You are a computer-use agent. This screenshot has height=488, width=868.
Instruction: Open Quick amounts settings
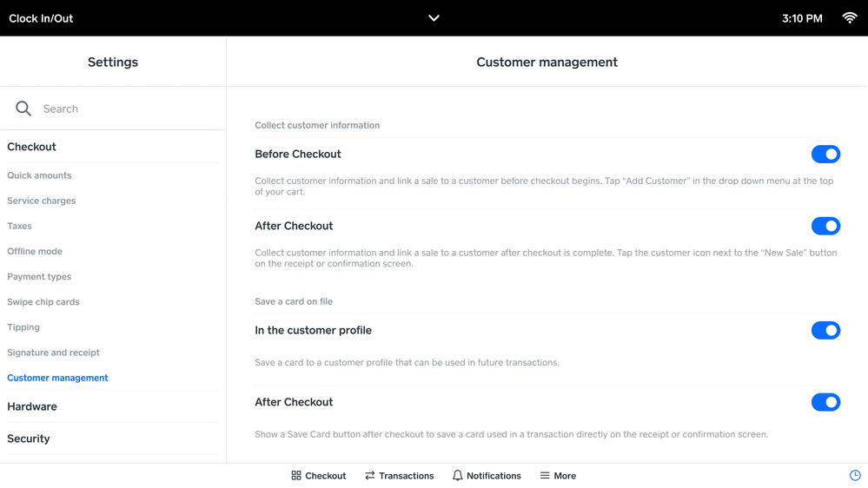[39, 175]
